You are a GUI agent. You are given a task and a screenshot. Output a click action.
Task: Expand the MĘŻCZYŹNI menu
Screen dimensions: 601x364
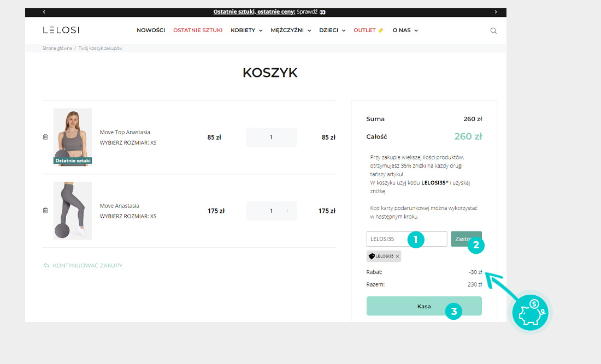point(291,30)
